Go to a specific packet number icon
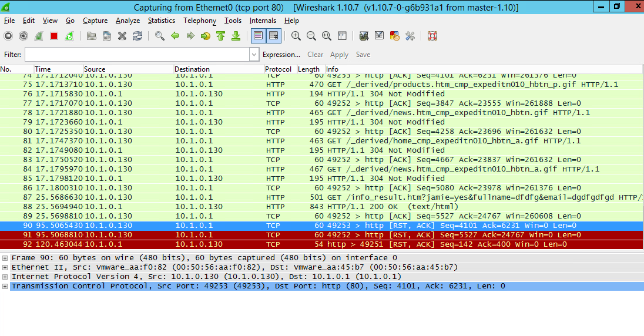 pyautogui.click(x=205, y=36)
